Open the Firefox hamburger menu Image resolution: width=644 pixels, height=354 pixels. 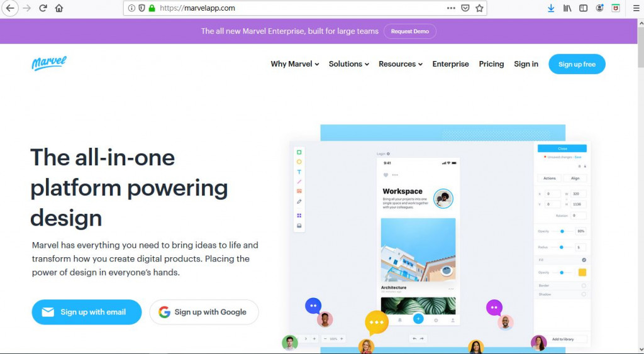click(636, 8)
